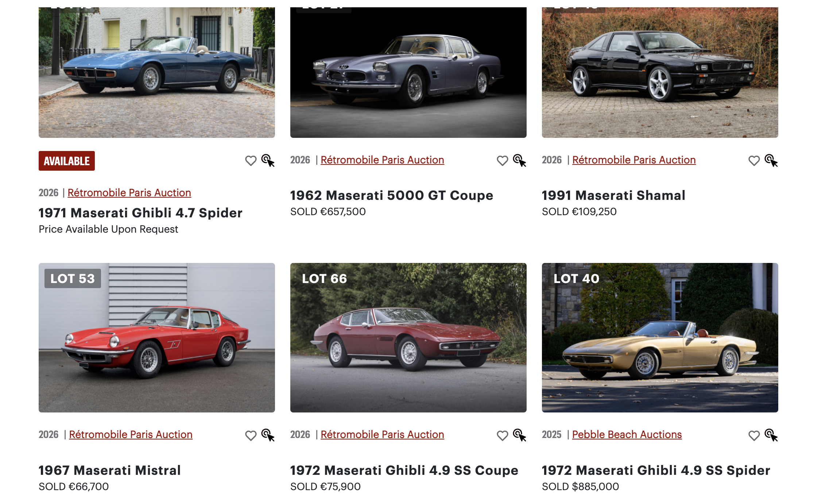Favorite the 1972 Ghibli 4.9 SS Spider
Viewport: 814px width, 504px height.
click(754, 435)
